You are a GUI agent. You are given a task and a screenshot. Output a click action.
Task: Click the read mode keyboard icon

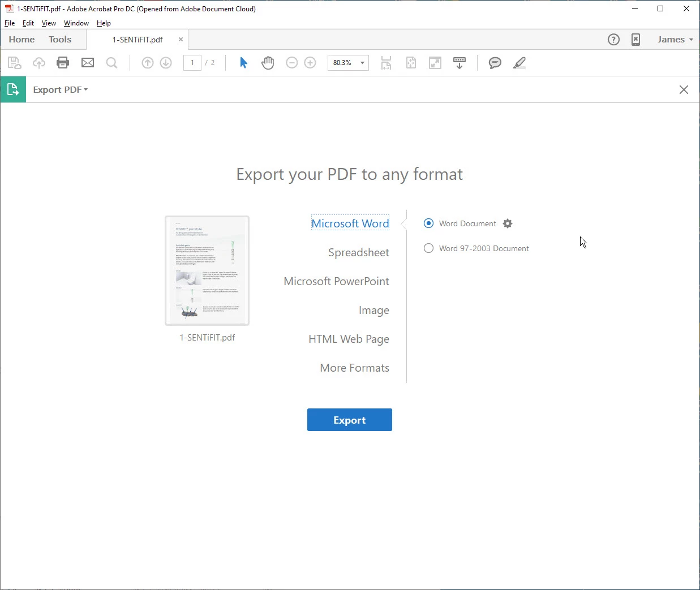pyautogui.click(x=459, y=63)
